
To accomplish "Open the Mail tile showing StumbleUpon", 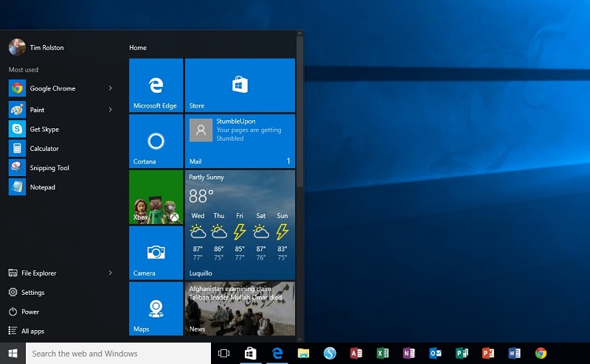I will 240,141.
